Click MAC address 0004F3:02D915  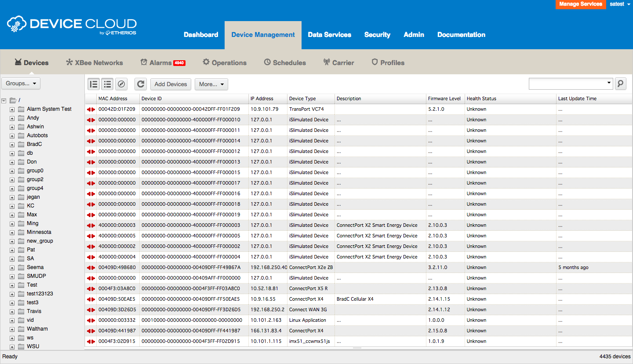(117, 341)
